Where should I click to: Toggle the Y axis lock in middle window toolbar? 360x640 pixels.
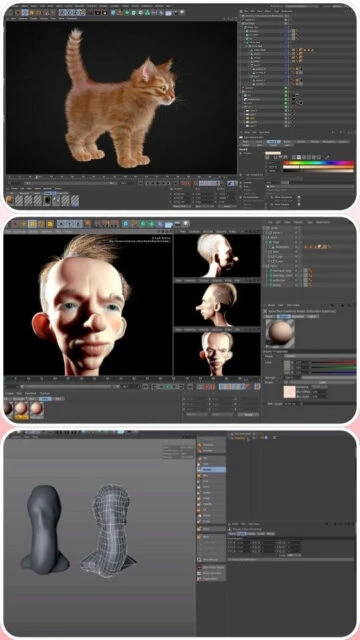(x=69, y=224)
